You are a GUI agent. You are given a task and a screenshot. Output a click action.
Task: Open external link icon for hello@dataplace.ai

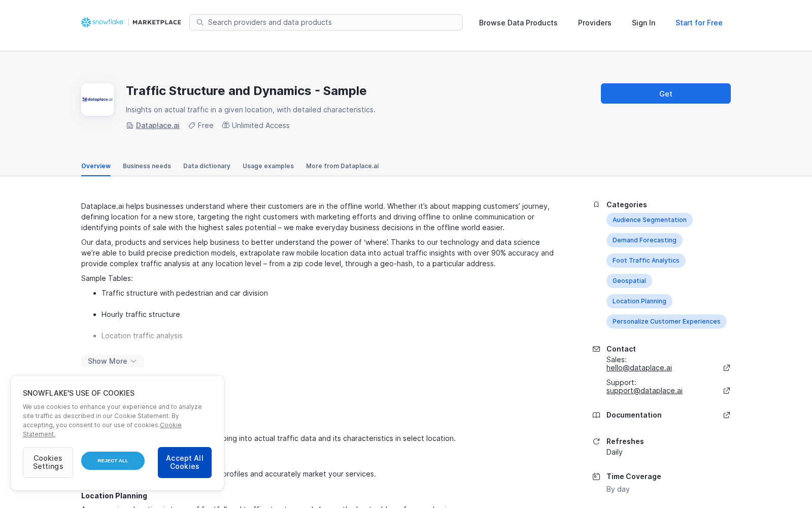tap(727, 368)
